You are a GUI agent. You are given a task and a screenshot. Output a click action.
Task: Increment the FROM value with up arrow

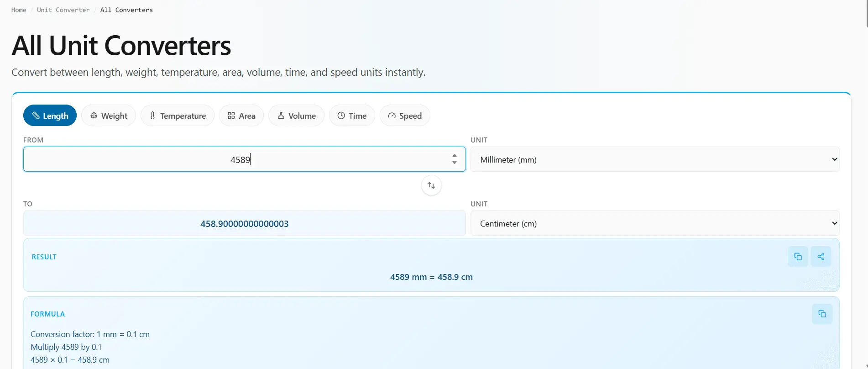pyautogui.click(x=455, y=156)
